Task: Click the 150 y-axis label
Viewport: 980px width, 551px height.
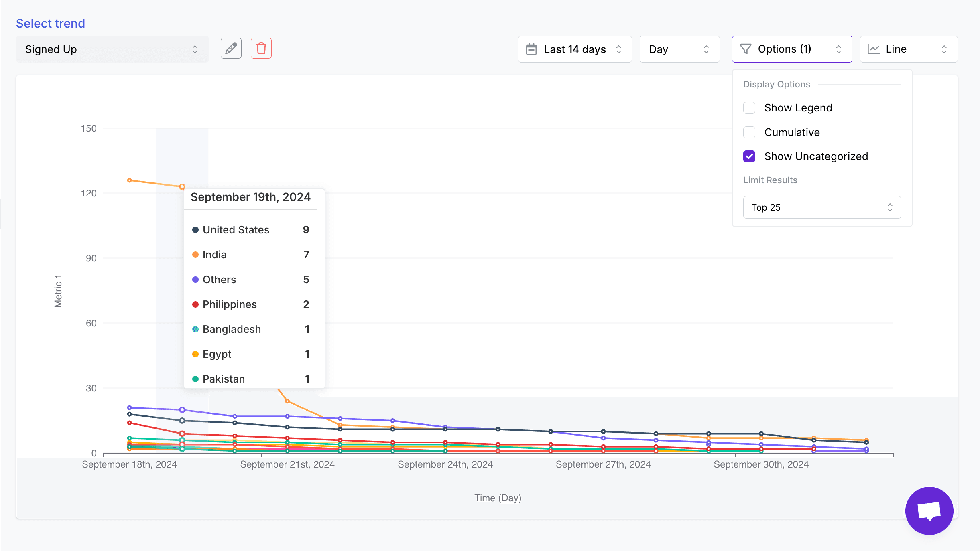Action: (89, 128)
